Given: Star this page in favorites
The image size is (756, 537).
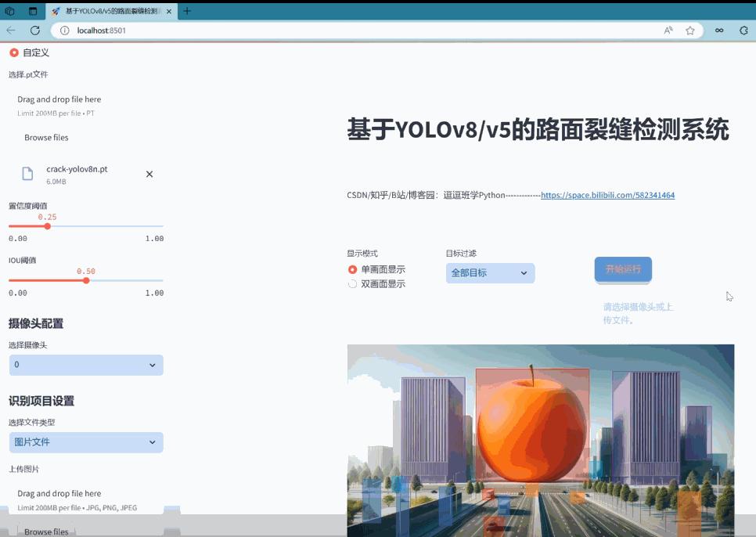Looking at the screenshot, I should click(690, 31).
